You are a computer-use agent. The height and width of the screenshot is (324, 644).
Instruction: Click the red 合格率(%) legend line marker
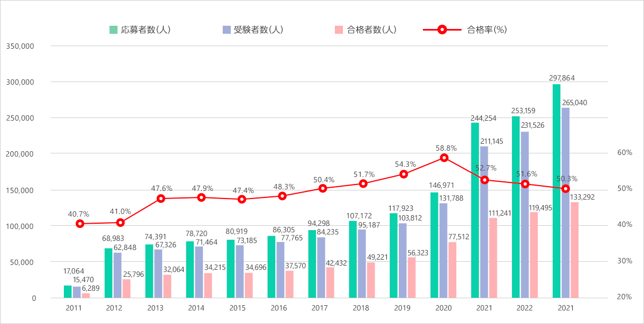442,30
